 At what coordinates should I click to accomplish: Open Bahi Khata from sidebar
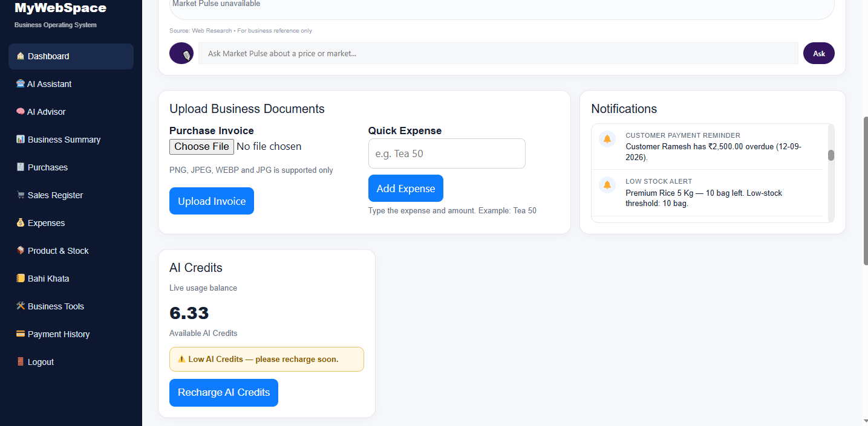(71, 279)
